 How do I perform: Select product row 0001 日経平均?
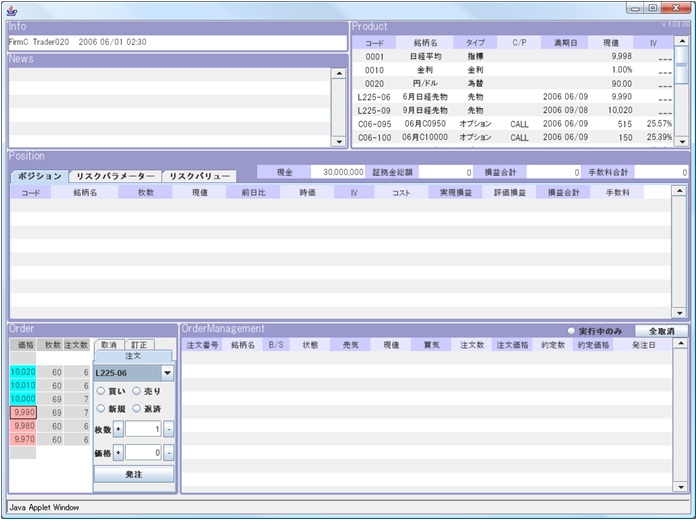pyautogui.click(x=513, y=56)
